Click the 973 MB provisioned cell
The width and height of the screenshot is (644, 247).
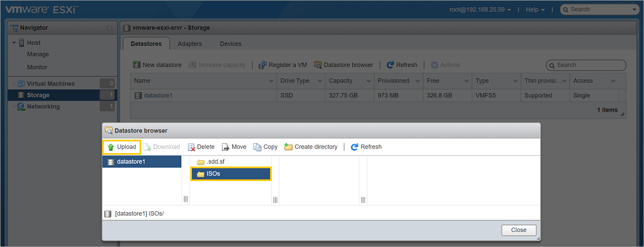coord(398,96)
